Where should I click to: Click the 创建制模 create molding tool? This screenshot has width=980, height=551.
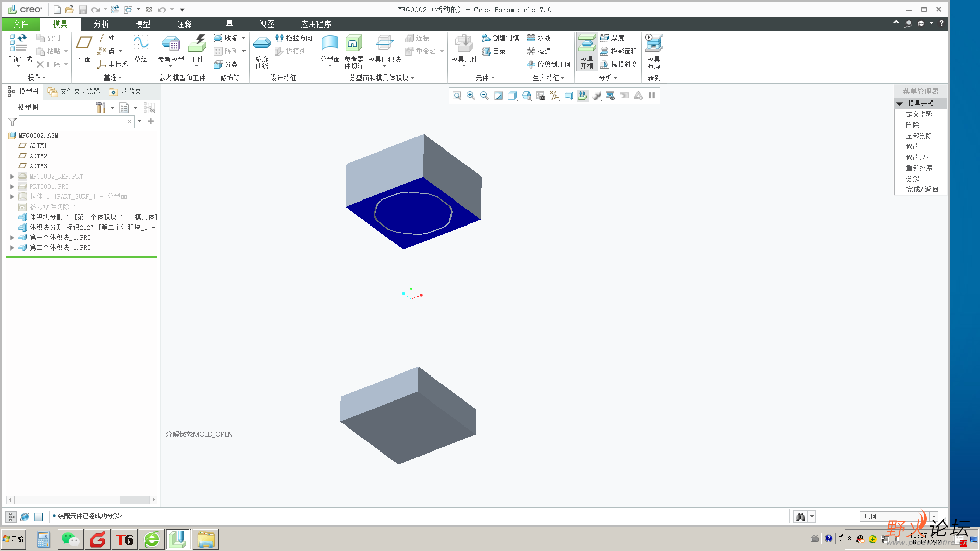coord(500,38)
